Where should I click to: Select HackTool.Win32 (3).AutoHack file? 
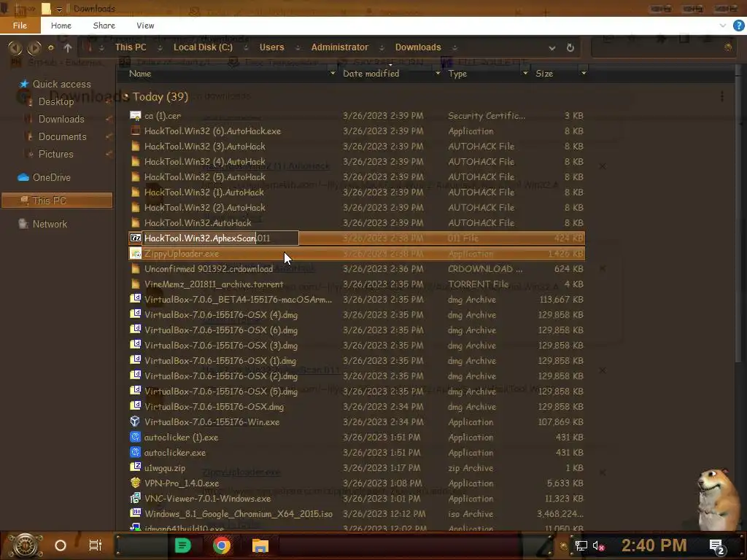coord(205,146)
